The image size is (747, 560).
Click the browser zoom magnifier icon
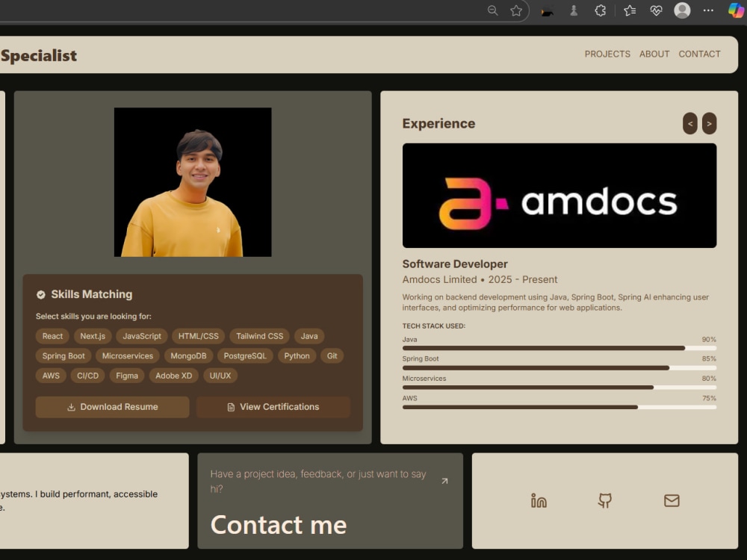click(492, 10)
